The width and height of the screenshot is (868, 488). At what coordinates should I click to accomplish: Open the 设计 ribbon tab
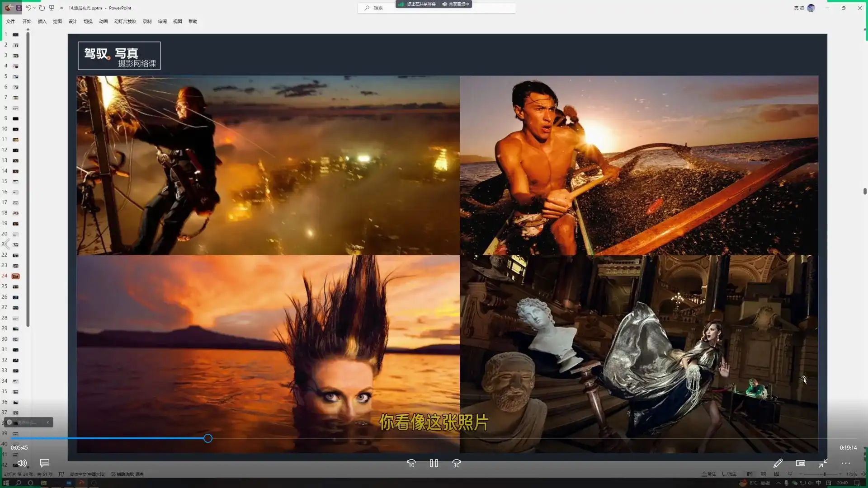[72, 21]
